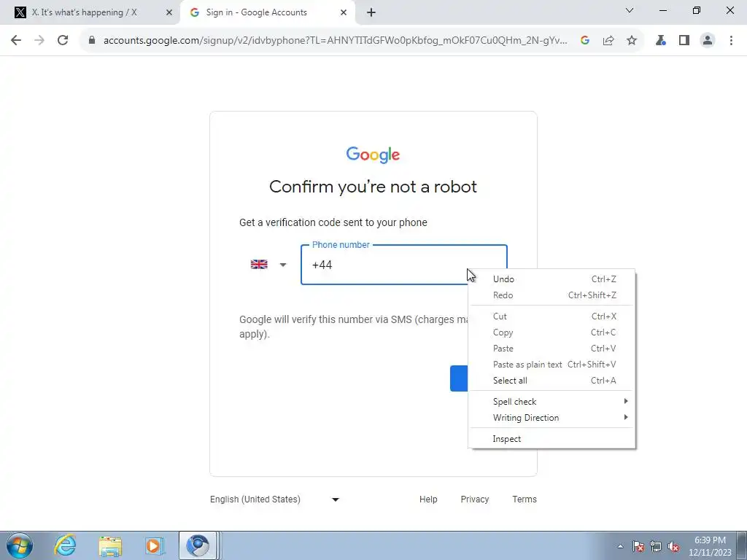Image resolution: width=747 pixels, height=560 pixels.
Task: Open the Terms link
Action: pyautogui.click(x=525, y=499)
